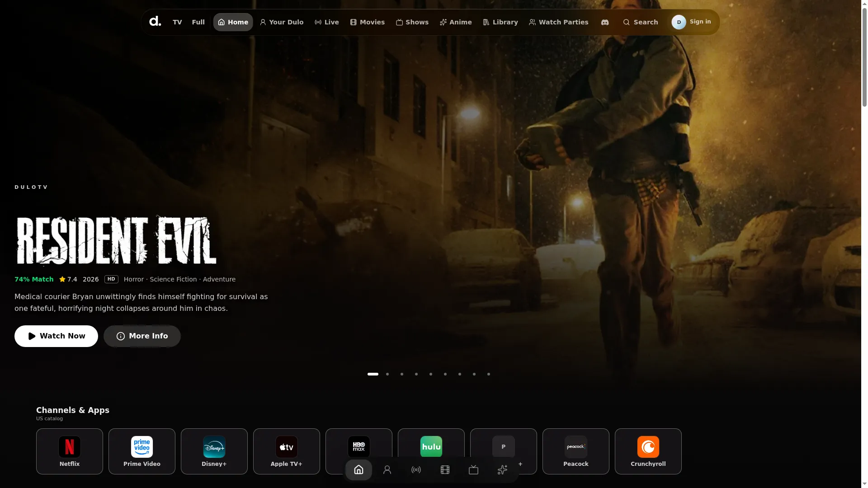The width and height of the screenshot is (868, 488).
Task: Open the Peacock channel card
Action: [x=576, y=451]
